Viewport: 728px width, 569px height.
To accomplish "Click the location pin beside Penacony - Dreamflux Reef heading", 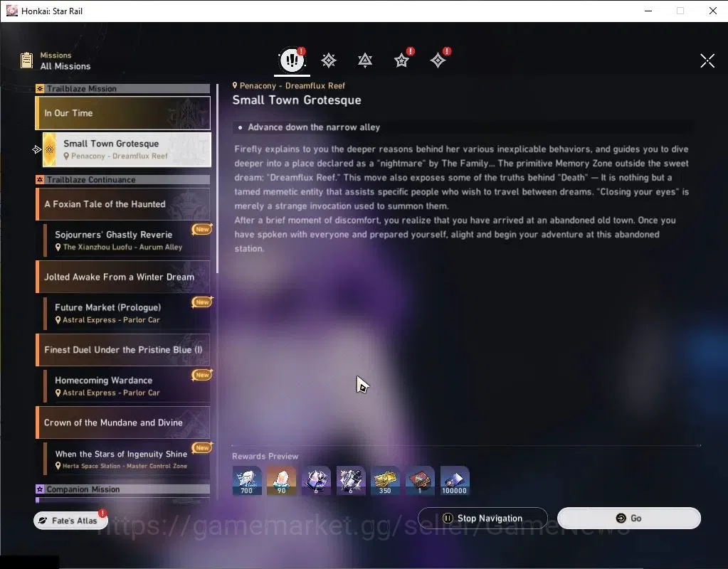I will 235,85.
